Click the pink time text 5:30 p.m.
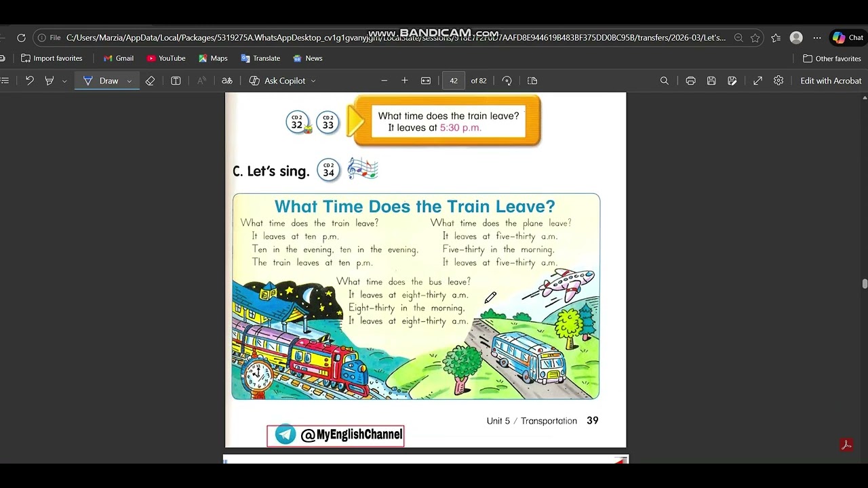The width and height of the screenshot is (868, 488). point(460,127)
